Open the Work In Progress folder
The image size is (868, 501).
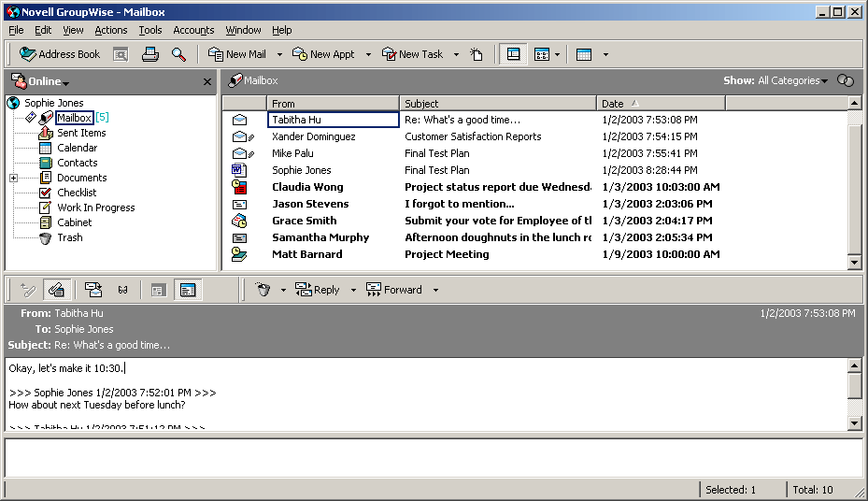[x=95, y=208]
